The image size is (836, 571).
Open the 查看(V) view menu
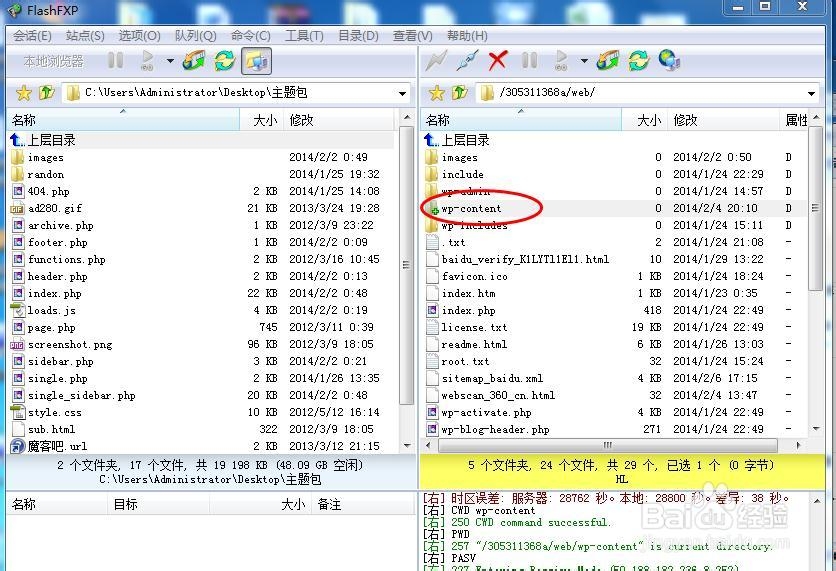coord(412,36)
